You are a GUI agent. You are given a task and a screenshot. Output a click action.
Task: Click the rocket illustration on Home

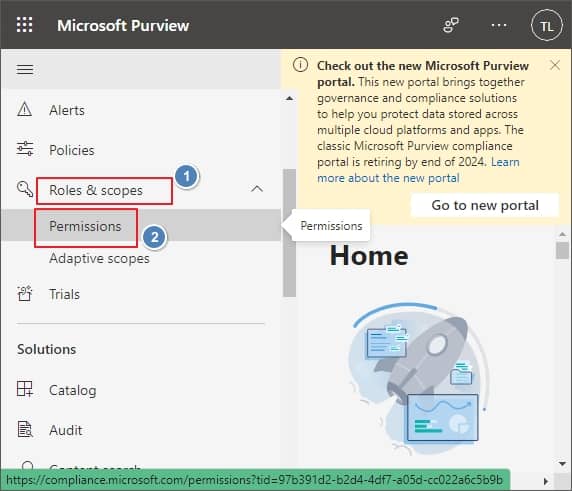pos(420,379)
